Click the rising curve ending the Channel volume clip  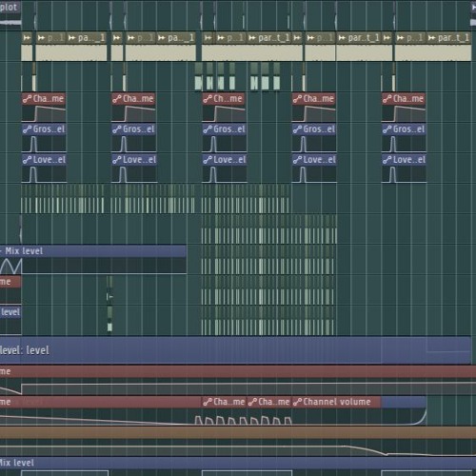(x=421, y=418)
